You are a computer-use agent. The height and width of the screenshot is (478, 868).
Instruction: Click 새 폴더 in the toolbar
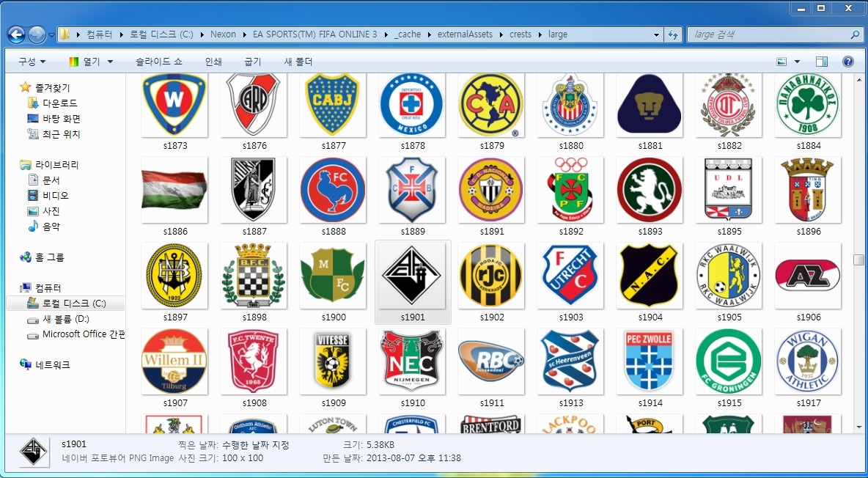(298, 62)
